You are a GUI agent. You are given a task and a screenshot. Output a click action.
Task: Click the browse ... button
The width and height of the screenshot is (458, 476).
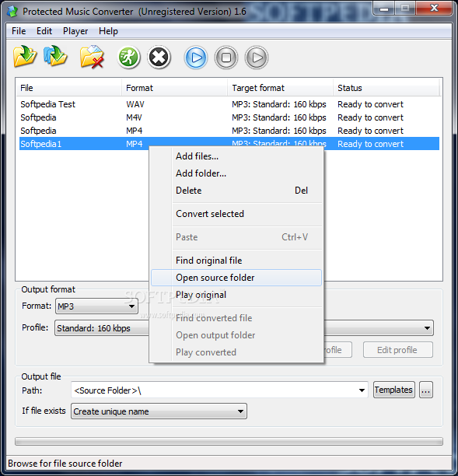(426, 390)
